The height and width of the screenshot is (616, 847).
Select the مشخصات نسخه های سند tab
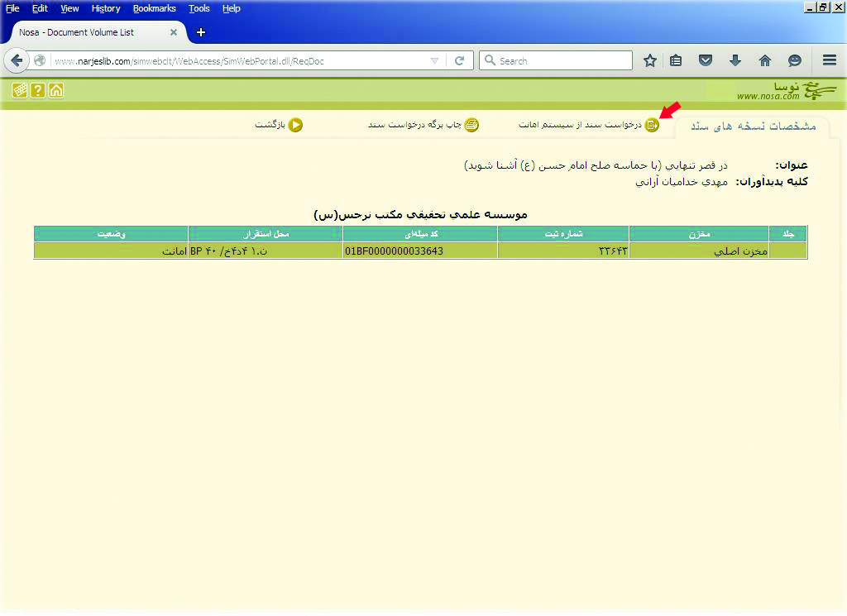click(x=753, y=127)
